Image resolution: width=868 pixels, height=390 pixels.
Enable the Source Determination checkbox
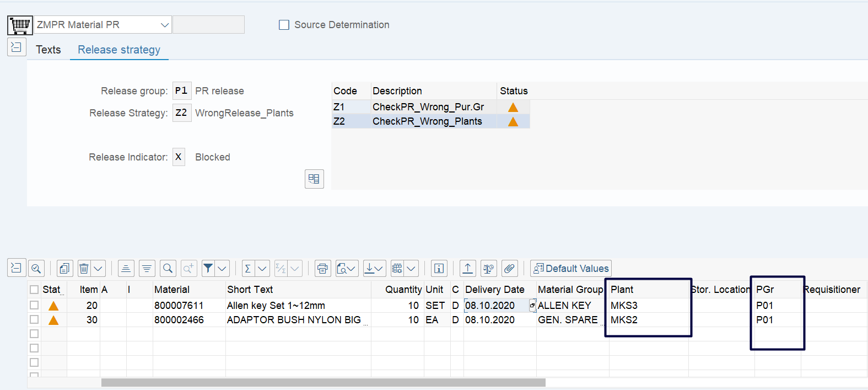(284, 25)
